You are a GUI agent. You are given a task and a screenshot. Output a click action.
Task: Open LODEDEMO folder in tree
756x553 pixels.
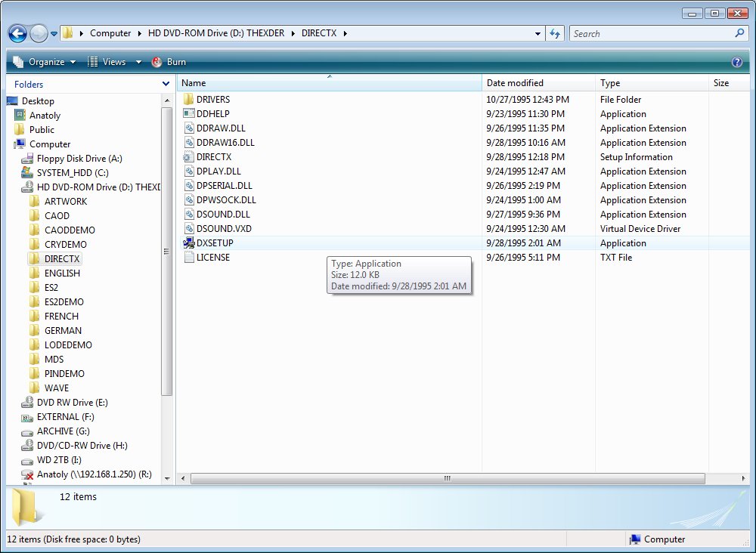tap(68, 345)
